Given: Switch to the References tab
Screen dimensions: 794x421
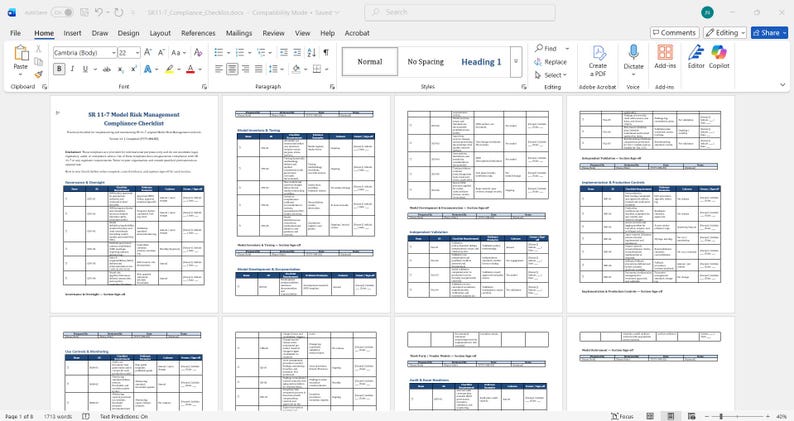Looking at the screenshot, I should click(198, 33).
